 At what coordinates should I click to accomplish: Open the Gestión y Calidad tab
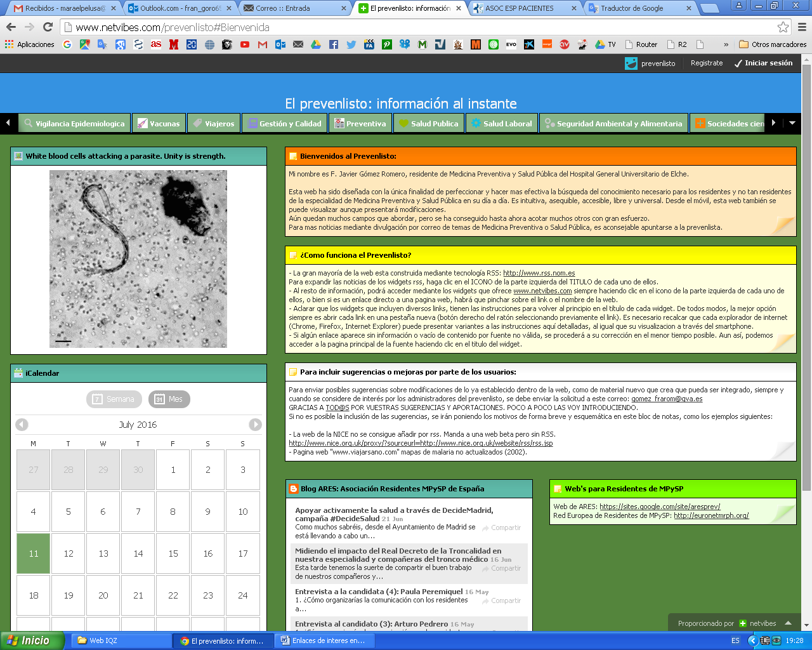pos(284,123)
